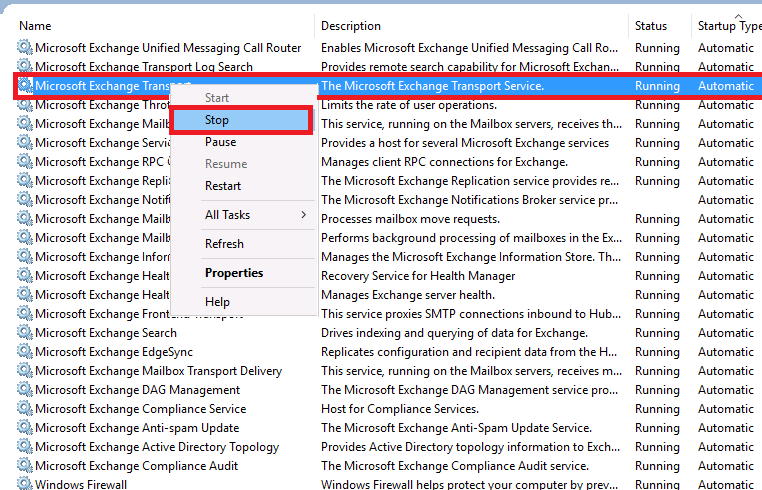Select the Microsoft Exchange EdgeSync service
This screenshot has width=762, height=490.
[114, 352]
